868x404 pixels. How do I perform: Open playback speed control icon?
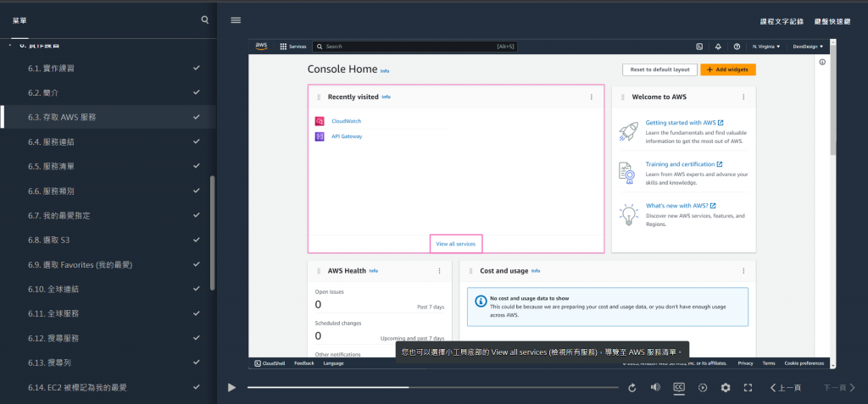coord(703,387)
